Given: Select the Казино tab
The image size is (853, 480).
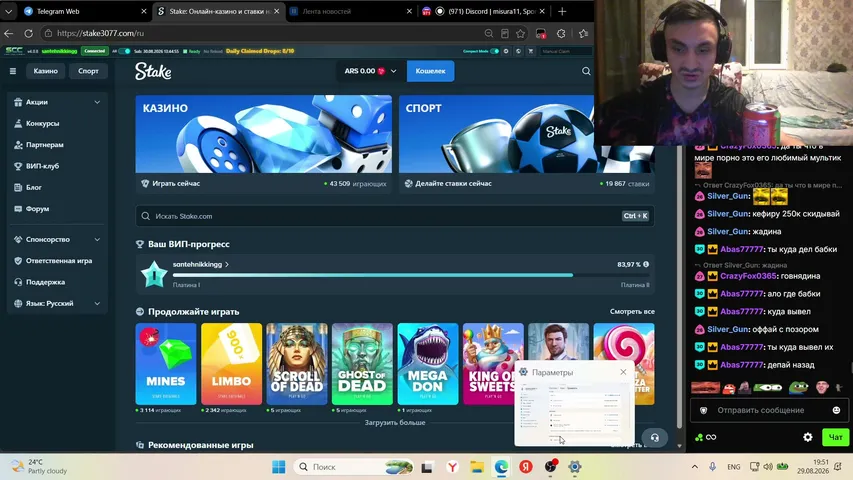Looking at the screenshot, I should [46, 71].
